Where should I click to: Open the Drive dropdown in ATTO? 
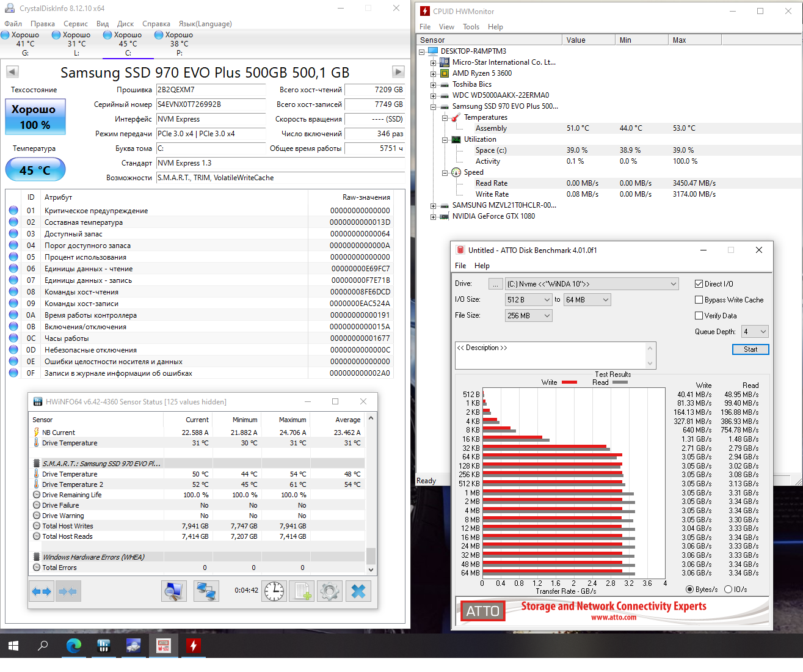[x=592, y=284]
